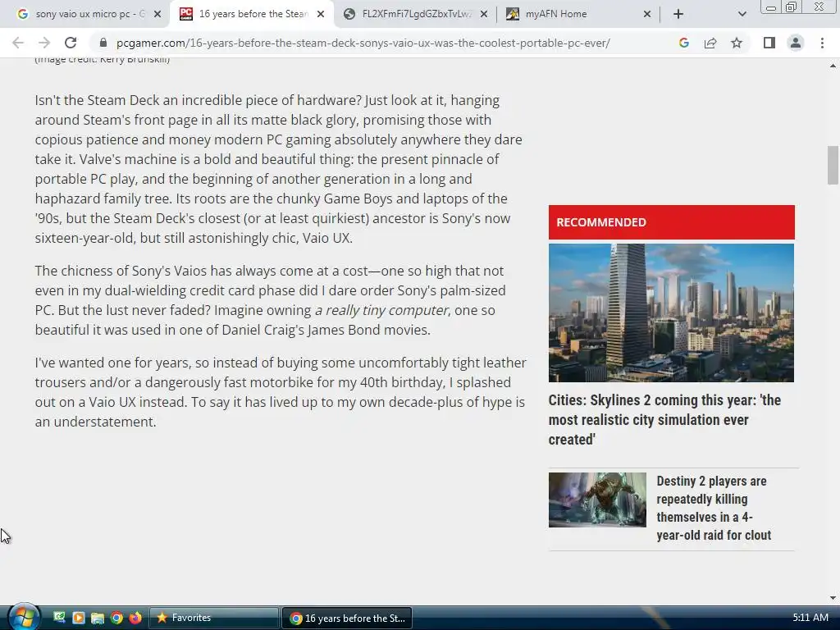This screenshot has height=630, width=840.
Task: Click the paragraph starting 'I've wanted one for years'
Action: point(281,392)
